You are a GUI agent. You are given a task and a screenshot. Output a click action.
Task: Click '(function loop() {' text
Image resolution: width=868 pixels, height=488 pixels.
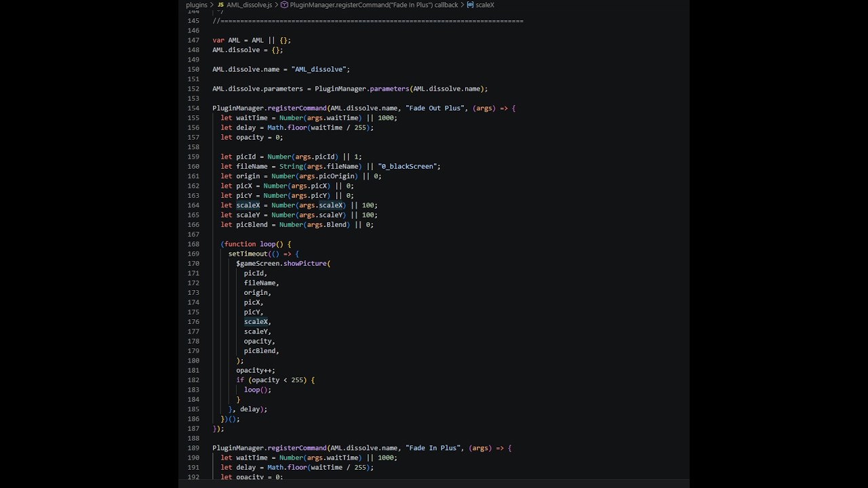click(x=256, y=244)
